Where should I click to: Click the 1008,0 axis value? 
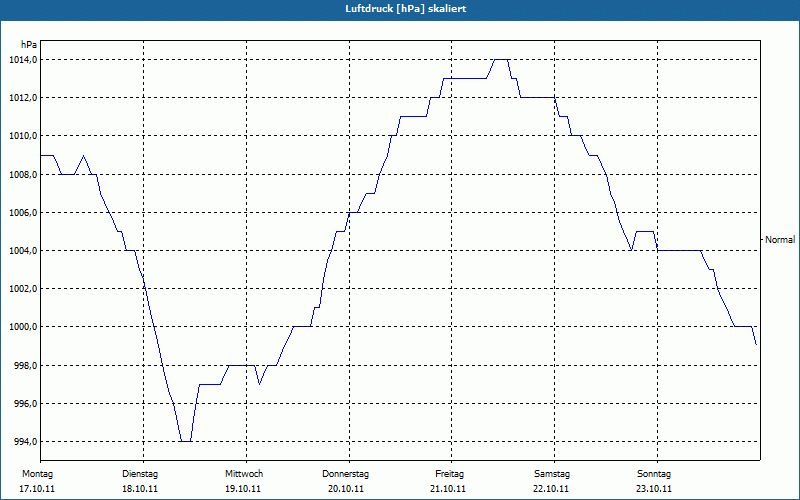[x=23, y=174]
